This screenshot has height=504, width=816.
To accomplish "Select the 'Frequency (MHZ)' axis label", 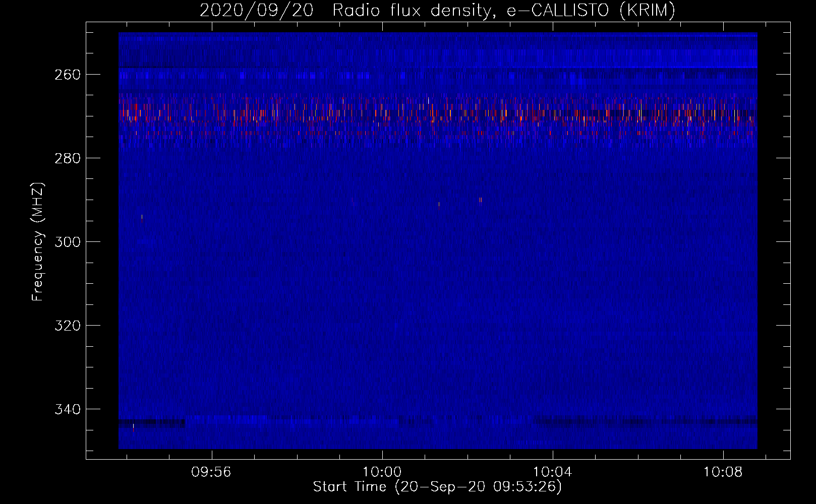I will 38,241.
